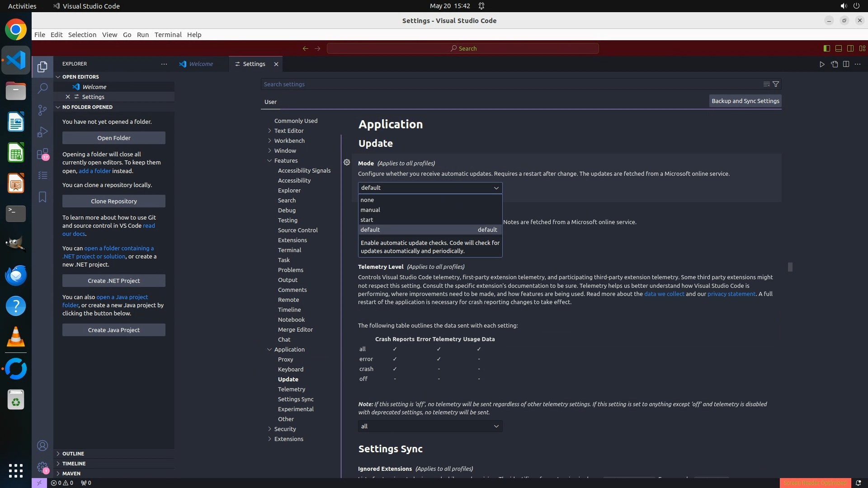Toggle primary side bar layout icon
This screenshot has width=868, height=488.
[x=827, y=48]
